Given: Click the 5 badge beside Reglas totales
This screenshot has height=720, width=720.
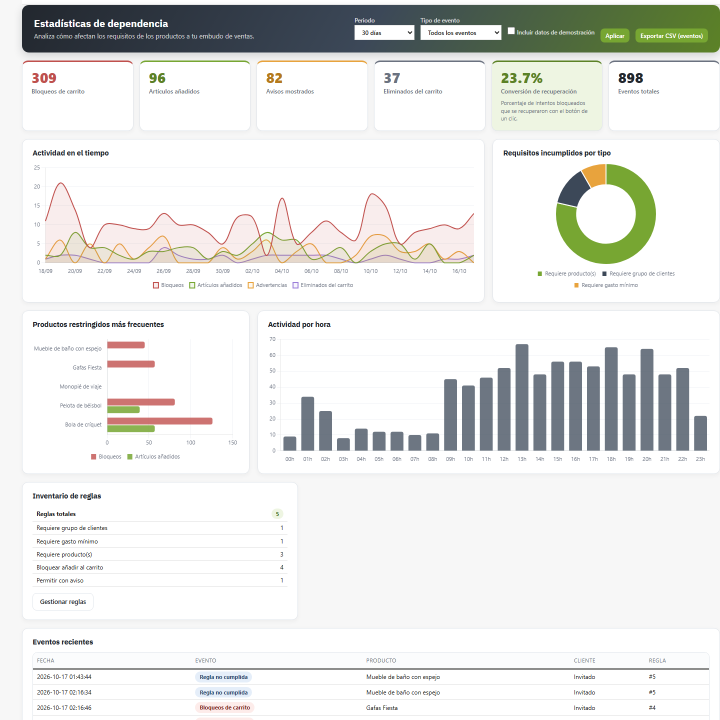Looking at the screenshot, I should click(277, 514).
